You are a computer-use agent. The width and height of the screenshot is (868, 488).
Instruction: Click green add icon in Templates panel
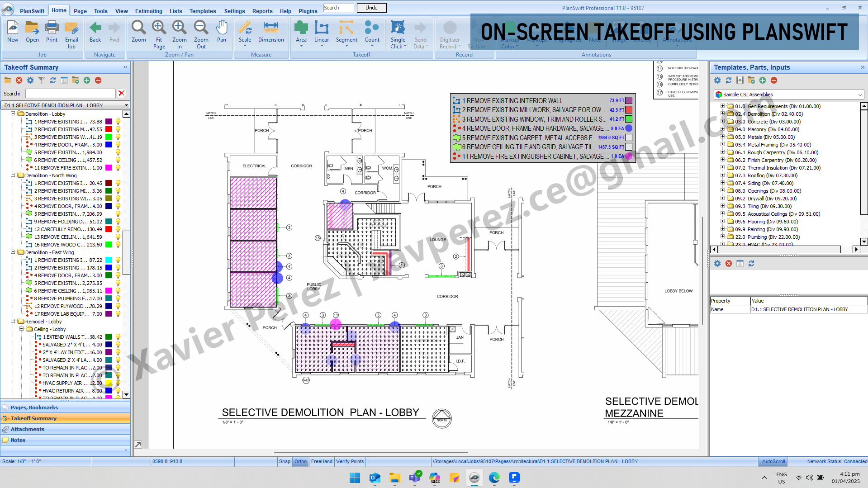763,80
